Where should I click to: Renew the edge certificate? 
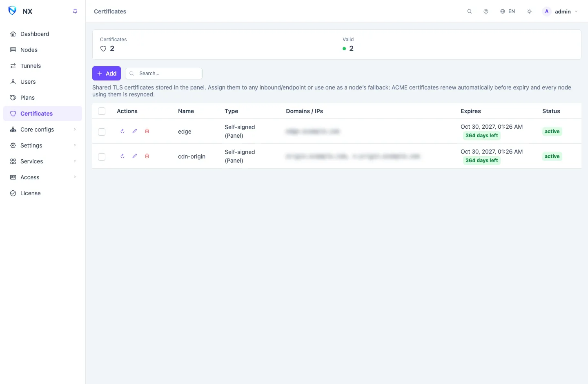(x=122, y=131)
